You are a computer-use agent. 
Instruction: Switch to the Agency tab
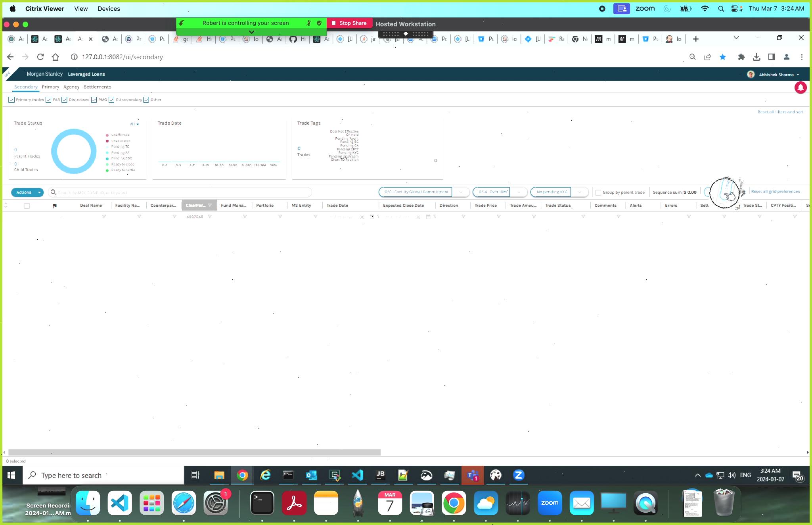pyautogui.click(x=71, y=87)
